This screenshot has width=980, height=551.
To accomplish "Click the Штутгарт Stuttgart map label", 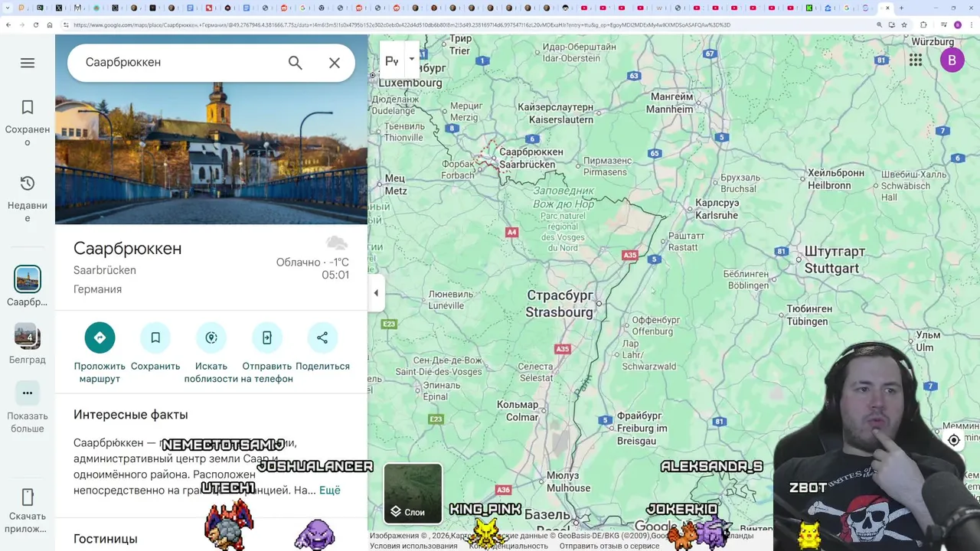I will pyautogui.click(x=835, y=260).
